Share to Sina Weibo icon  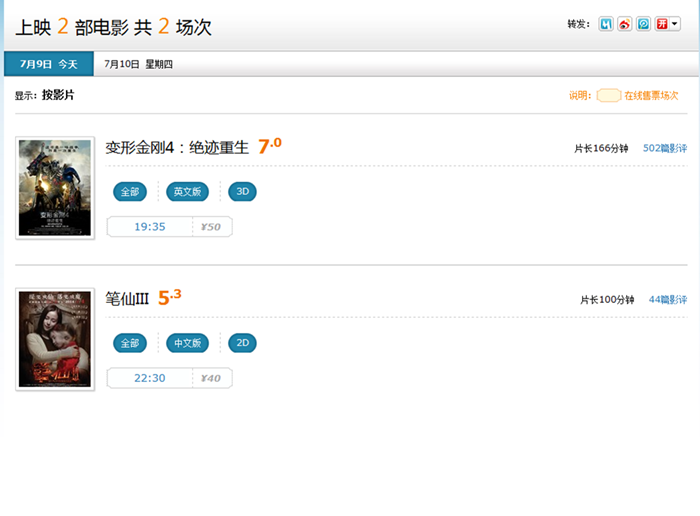click(x=625, y=24)
